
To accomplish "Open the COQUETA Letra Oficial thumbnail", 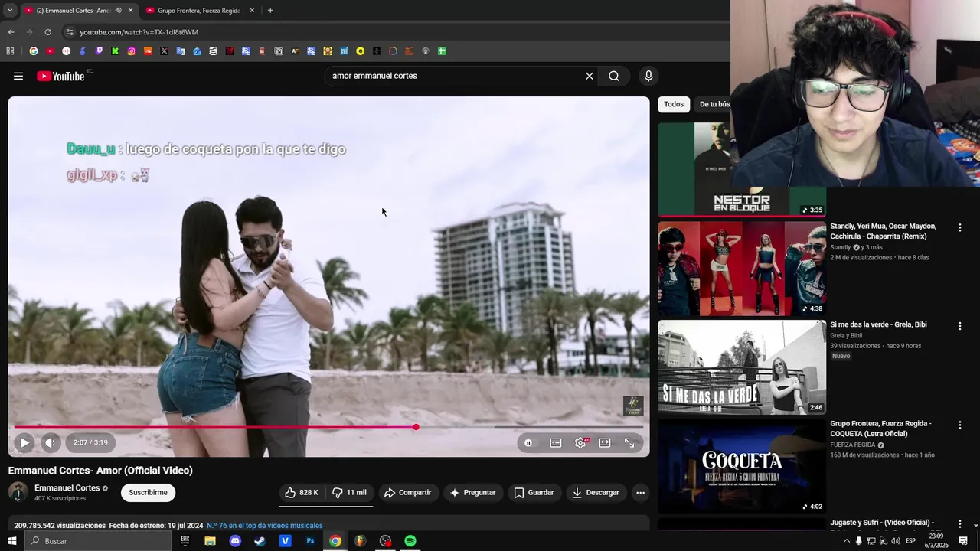I will [742, 465].
